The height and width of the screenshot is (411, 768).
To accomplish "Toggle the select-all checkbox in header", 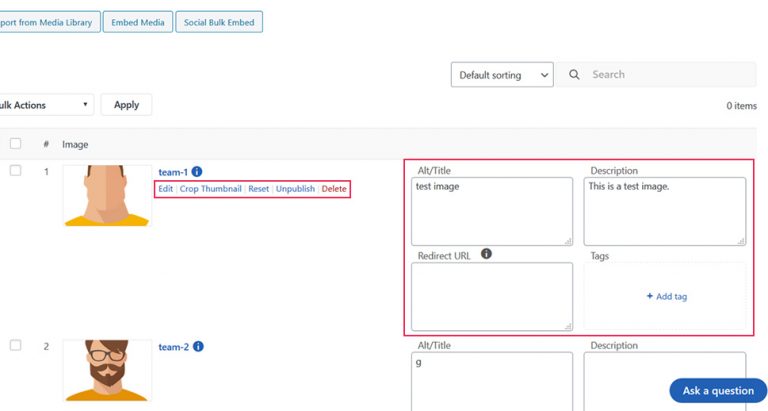I will click(15, 144).
